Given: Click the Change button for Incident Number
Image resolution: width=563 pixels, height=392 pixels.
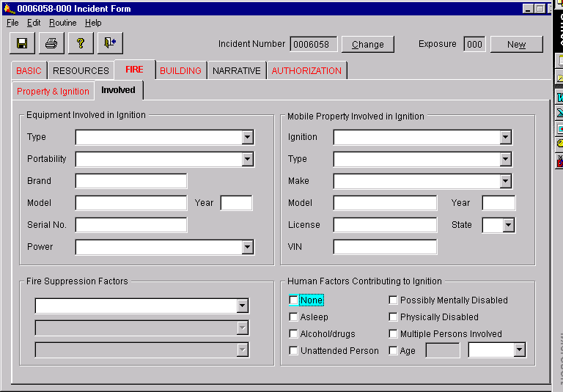Looking at the screenshot, I should (367, 45).
